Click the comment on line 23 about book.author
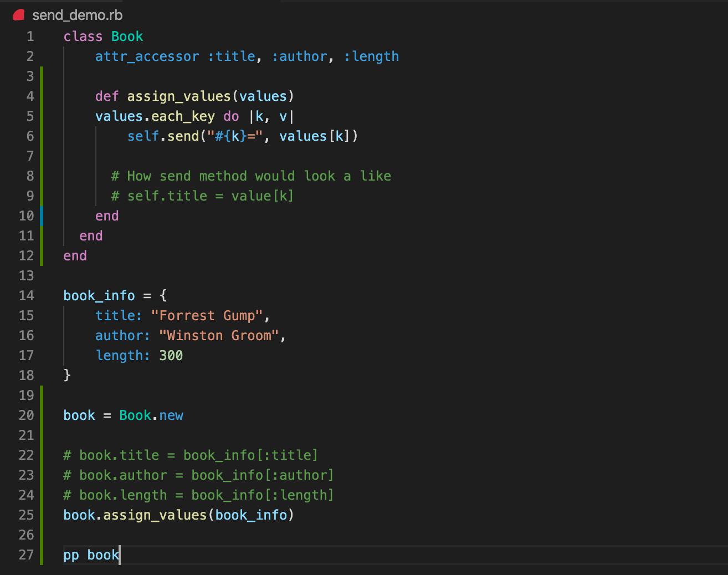 [198, 475]
